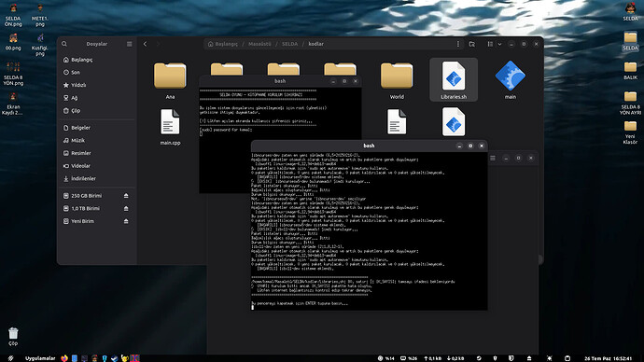Screen dimensions: 644x362
Task: Select the main.cpp file
Action: click(170, 127)
